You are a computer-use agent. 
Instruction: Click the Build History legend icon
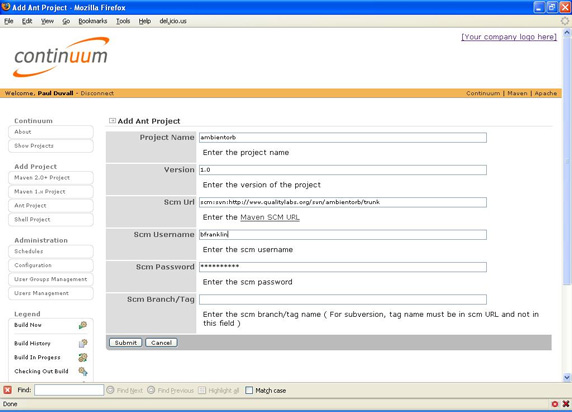point(83,343)
